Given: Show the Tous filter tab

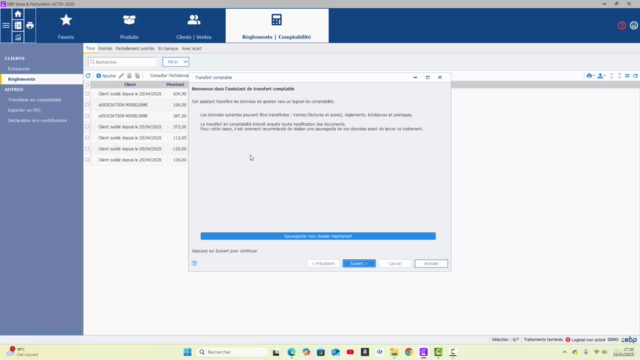Looking at the screenshot, I should 90,49.
